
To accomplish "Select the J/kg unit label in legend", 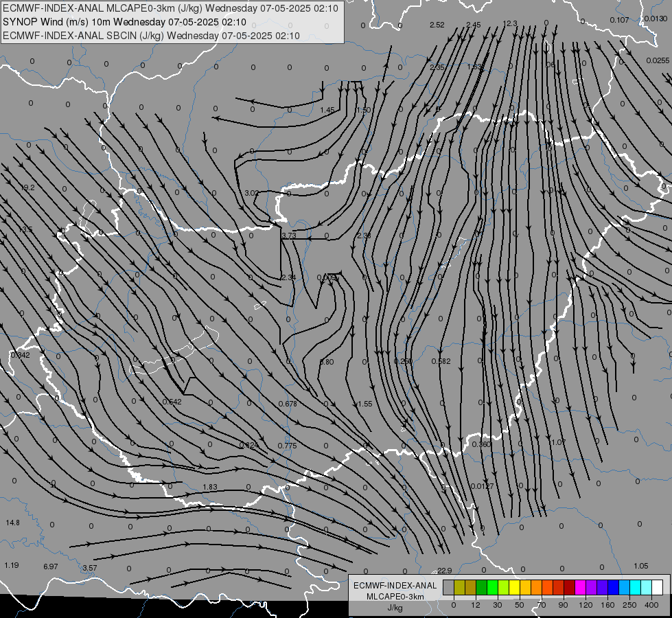I will click(395, 608).
